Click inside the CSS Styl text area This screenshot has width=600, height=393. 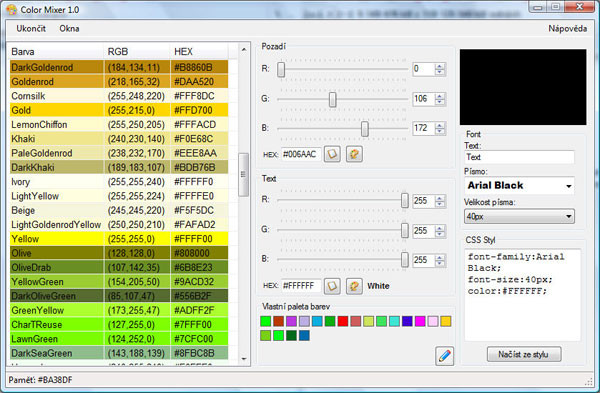coord(522,295)
